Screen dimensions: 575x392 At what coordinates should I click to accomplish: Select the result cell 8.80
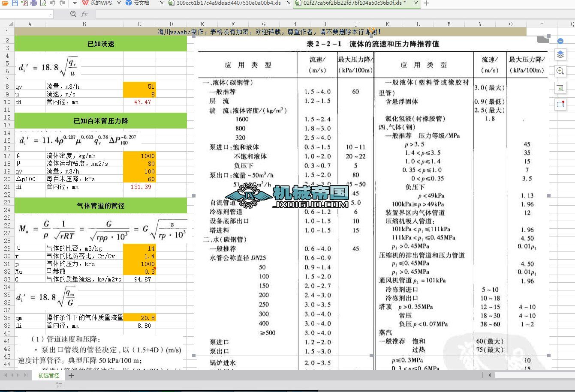(139, 326)
